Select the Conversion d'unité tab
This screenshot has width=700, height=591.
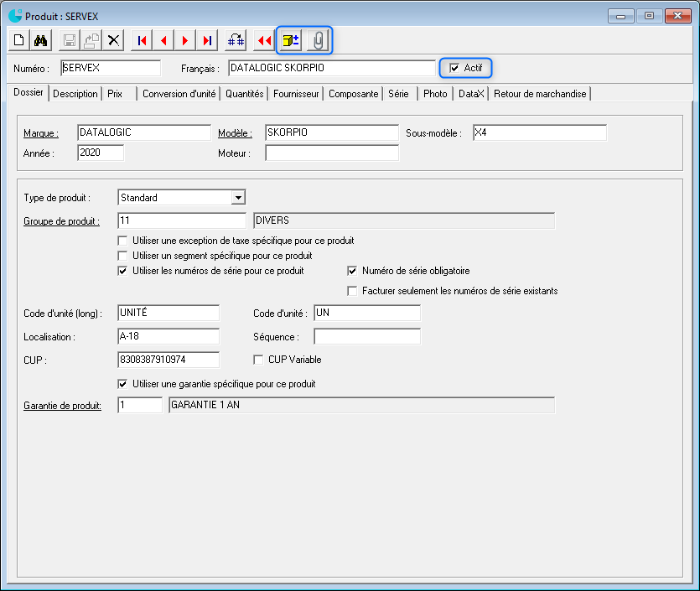179,94
